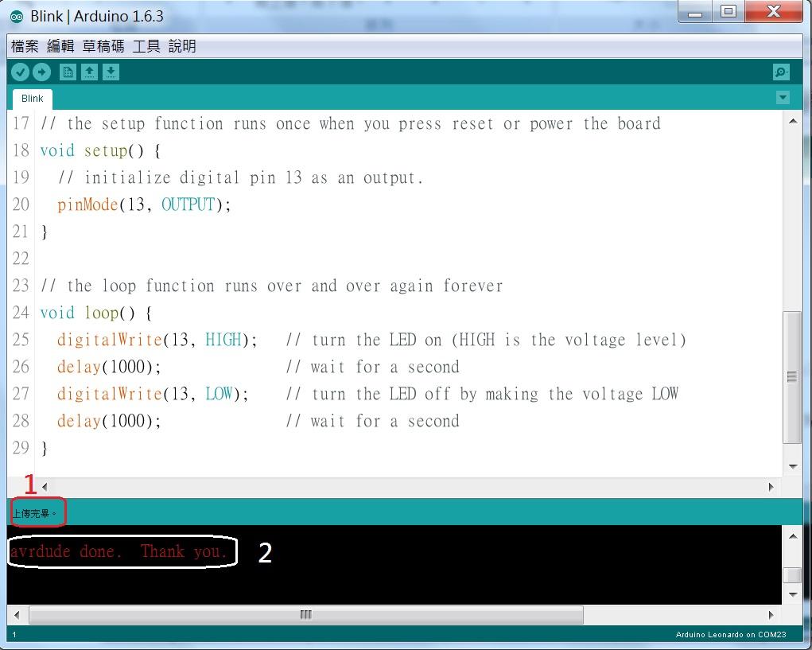Open a sketch with the up-arrow icon
Image resolution: width=812 pixels, height=650 pixels.
coord(89,72)
